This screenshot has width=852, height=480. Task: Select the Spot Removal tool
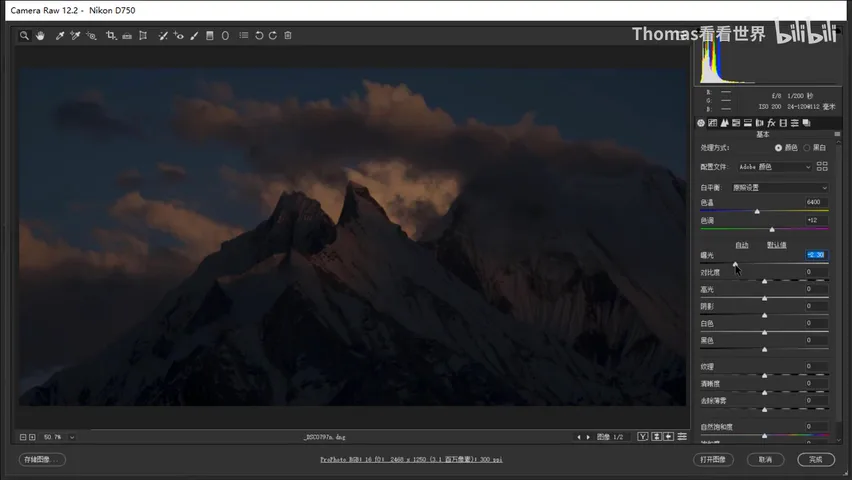pos(162,35)
